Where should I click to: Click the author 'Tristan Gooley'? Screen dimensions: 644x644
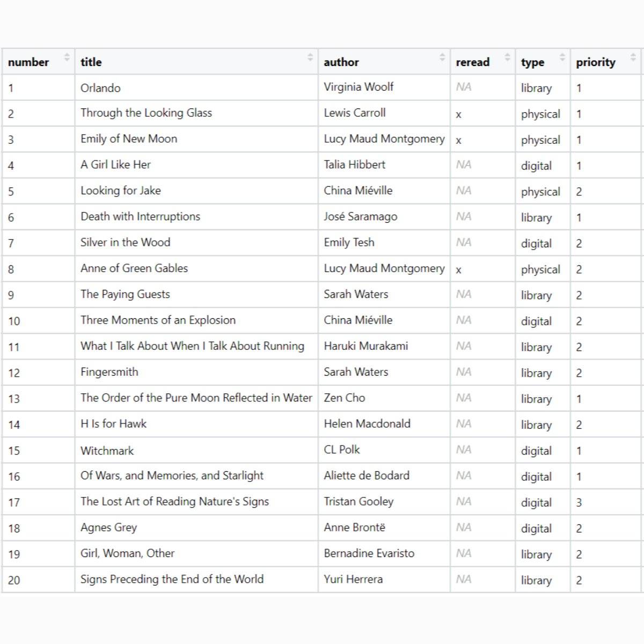(358, 502)
